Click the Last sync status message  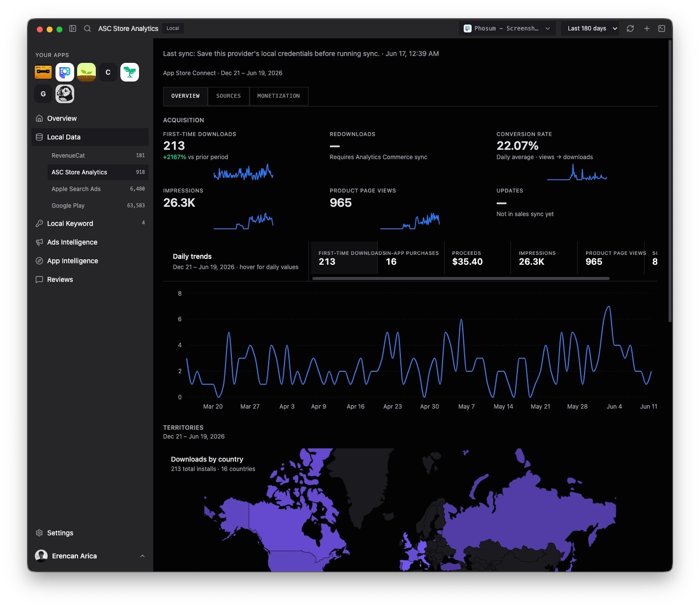coord(301,54)
